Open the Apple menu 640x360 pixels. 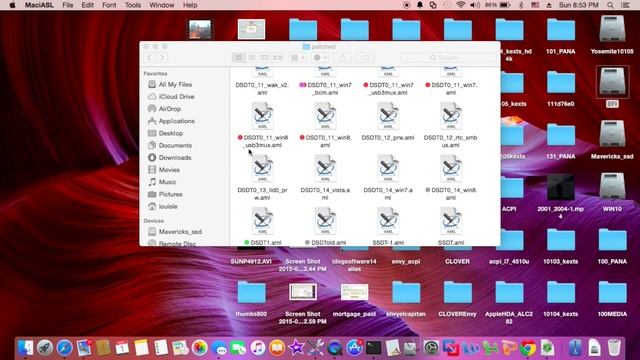(x=12, y=5)
